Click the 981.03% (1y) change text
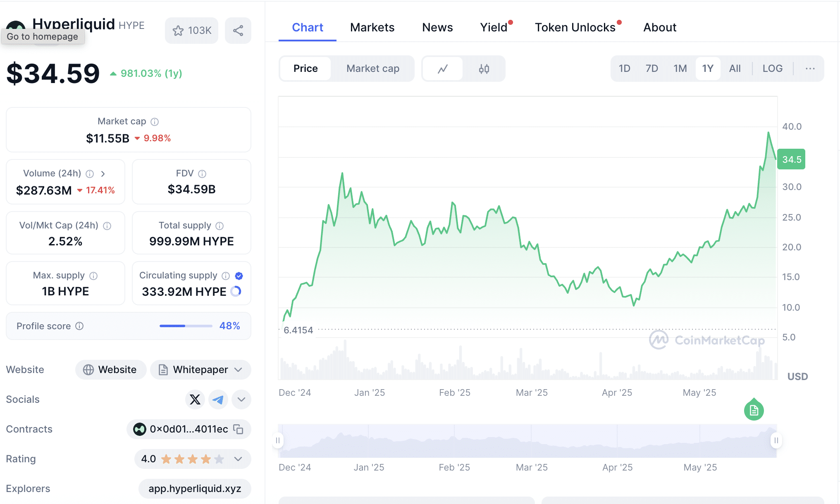The width and height of the screenshot is (840, 504). (151, 74)
